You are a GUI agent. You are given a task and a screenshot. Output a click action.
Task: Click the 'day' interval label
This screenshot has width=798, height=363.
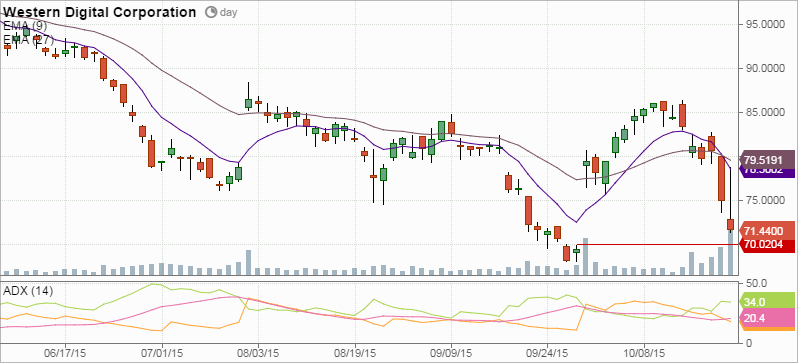(228, 13)
